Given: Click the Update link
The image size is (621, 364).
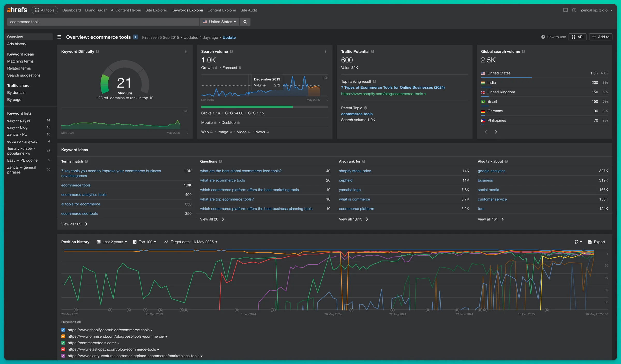Looking at the screenshot, I should (229, 37).
